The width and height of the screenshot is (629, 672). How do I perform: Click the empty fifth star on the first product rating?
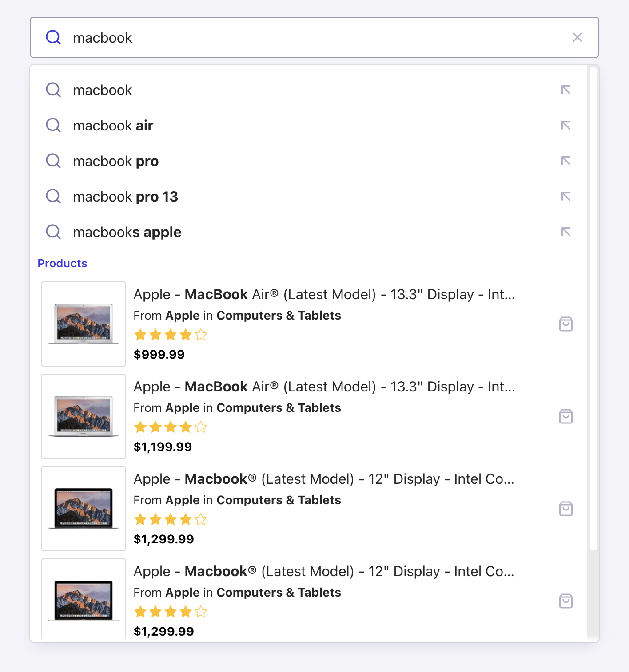pyautogui.click(x=201, y=335)
